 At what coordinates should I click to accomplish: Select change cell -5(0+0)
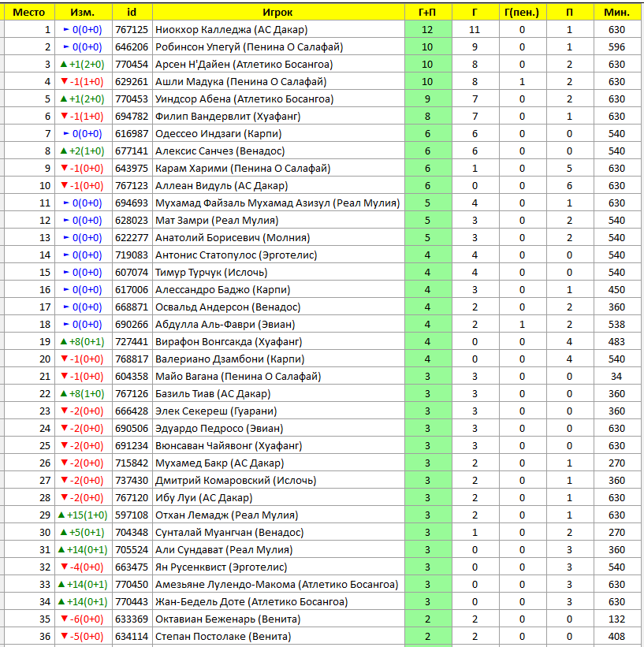[84, 636]
